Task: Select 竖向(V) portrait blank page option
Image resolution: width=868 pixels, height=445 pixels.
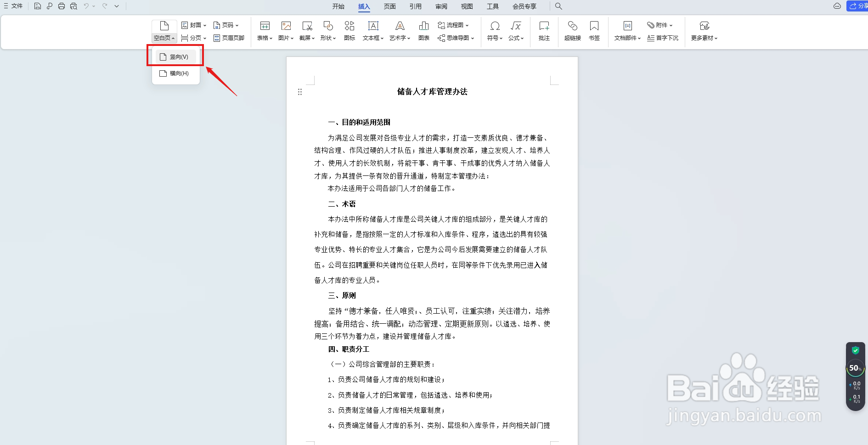Action: [x=175, y=57]
